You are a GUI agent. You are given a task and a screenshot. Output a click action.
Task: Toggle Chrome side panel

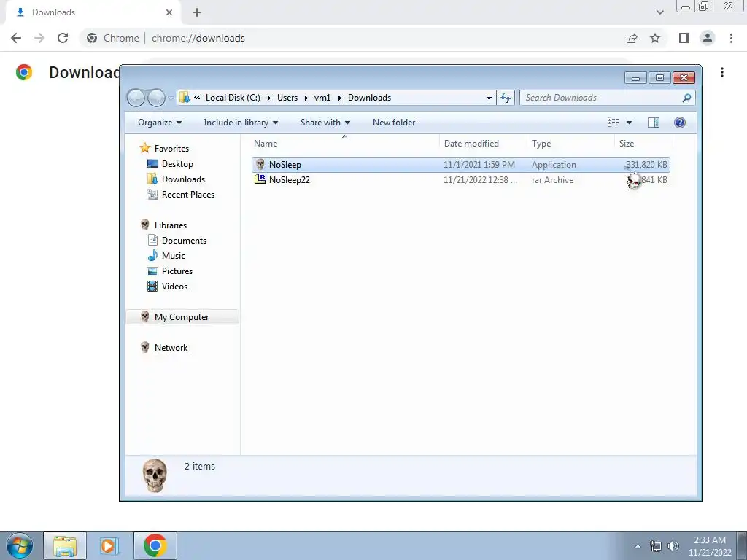[684, 38]
